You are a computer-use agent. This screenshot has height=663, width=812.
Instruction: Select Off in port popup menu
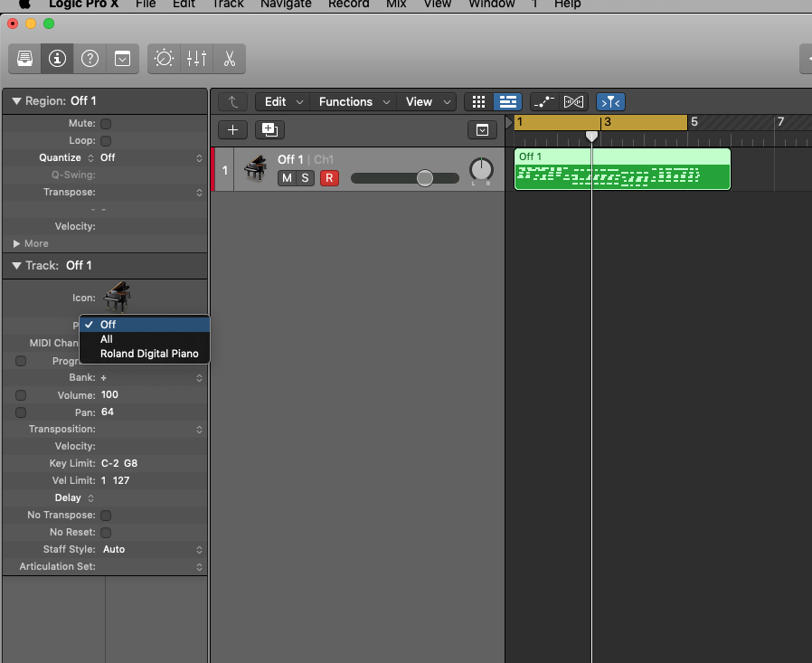(145, 325)
